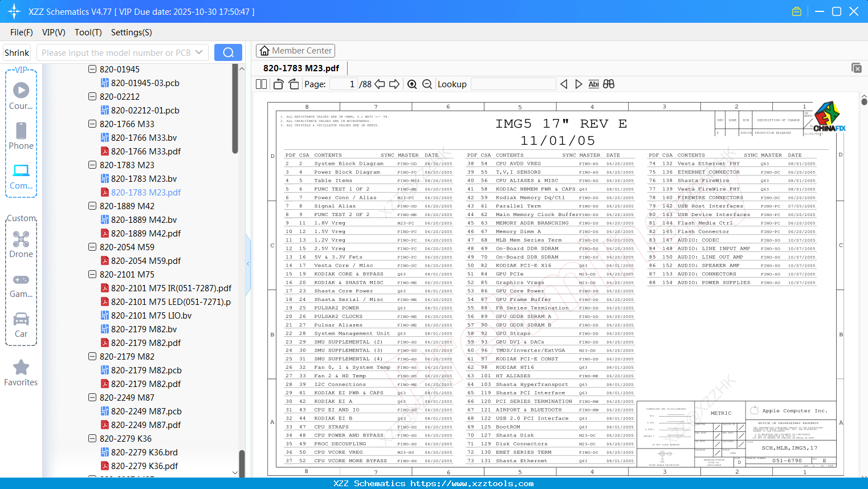Toggle the two-page layout view icon
The width and height of the screenshot is (868, 489).
click(262, 84)
